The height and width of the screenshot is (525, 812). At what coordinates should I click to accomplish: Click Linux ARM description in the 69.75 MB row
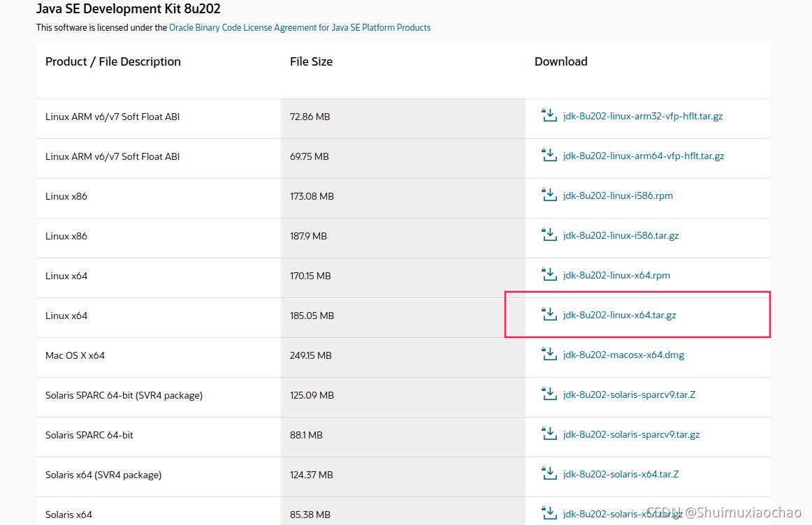(159, 158)
